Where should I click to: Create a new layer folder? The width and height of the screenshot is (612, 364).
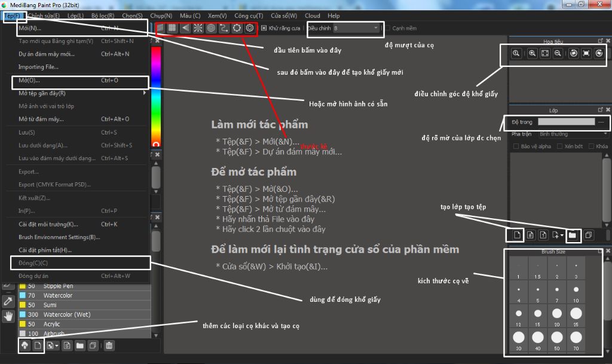572,235
